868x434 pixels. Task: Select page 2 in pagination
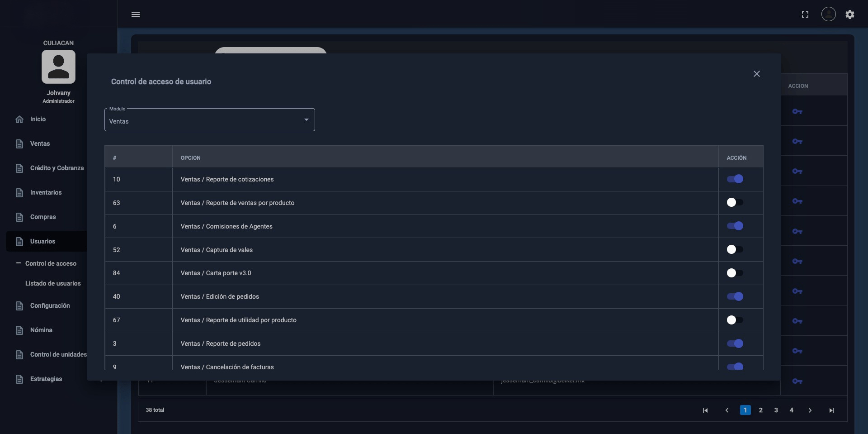click(x=760, y=410)
